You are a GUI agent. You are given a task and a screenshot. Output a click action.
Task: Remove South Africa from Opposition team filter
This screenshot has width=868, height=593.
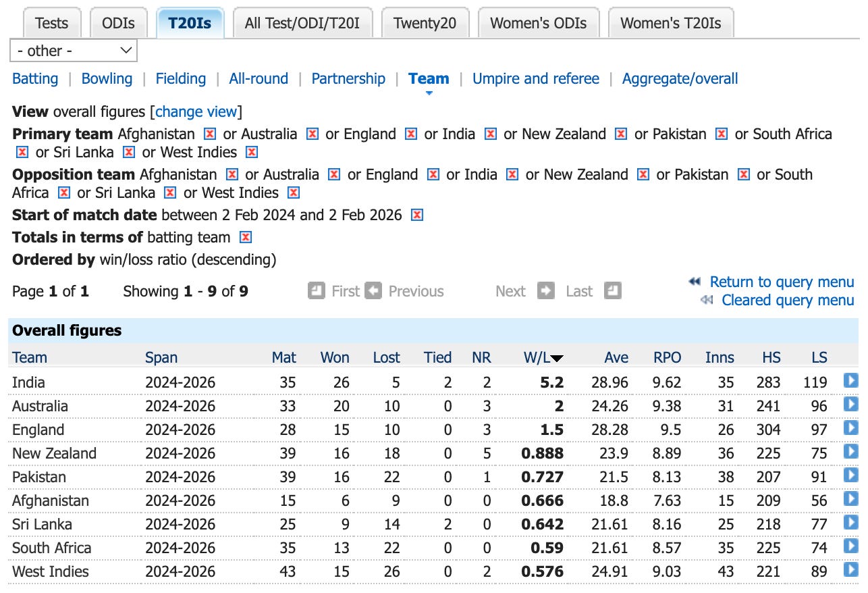[64, 192]
